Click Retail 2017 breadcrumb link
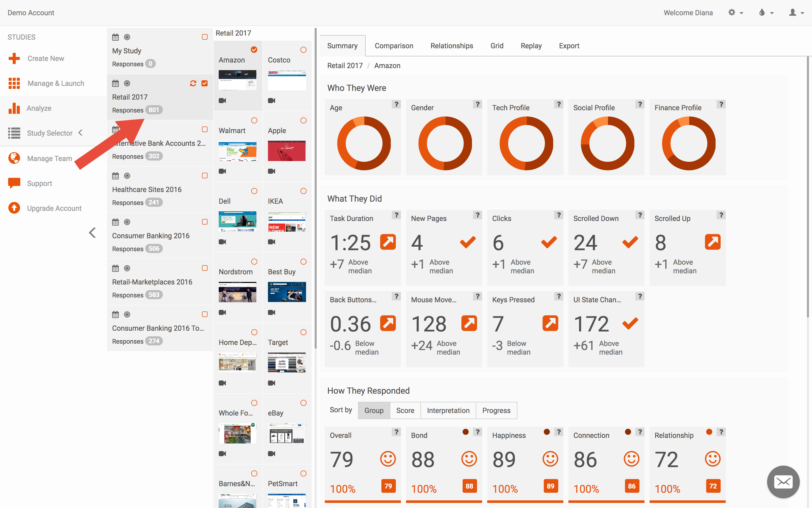Viewport: 812px width, 508px height. [x=345, y=66]
